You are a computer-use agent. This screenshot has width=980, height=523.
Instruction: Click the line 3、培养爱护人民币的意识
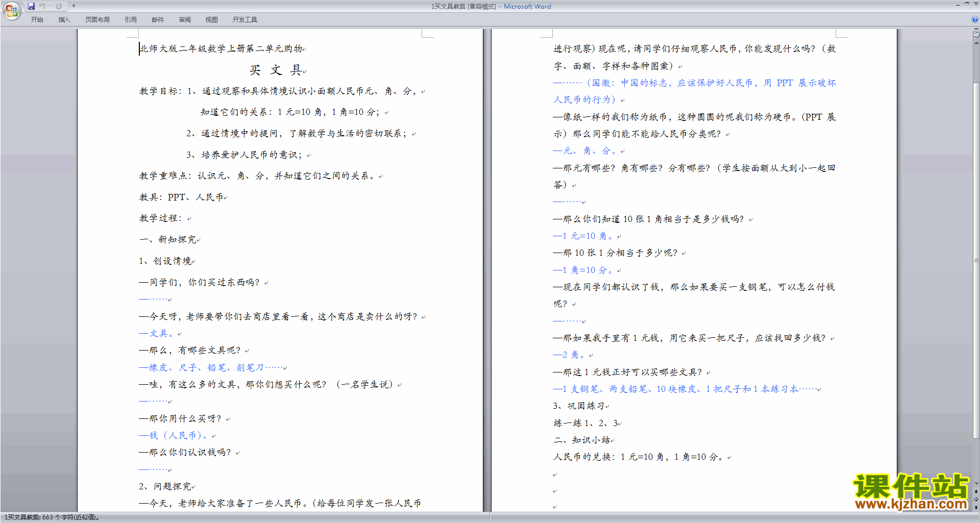(x=244, y=155)
